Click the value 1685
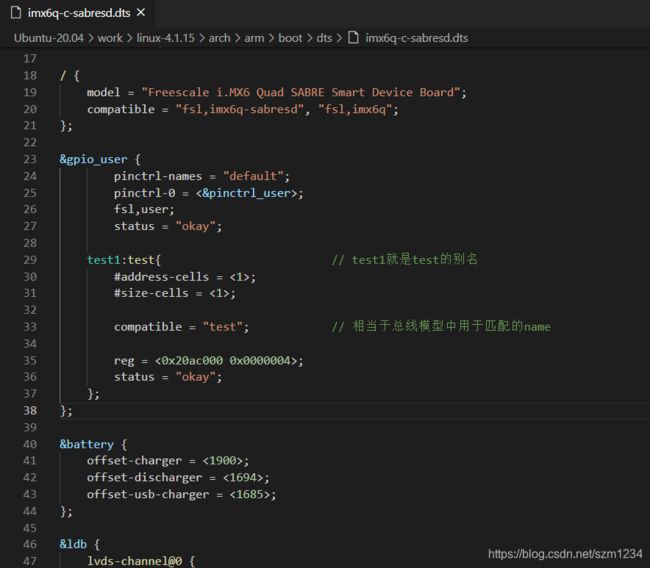The image size is (650, 568). (250, 495)
